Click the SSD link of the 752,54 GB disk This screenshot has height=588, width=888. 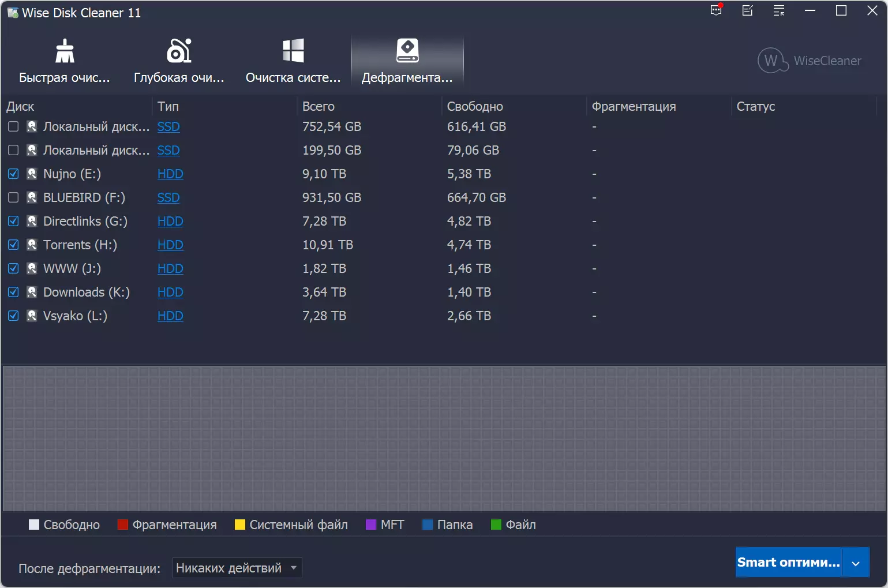click(x=168, y=126)
